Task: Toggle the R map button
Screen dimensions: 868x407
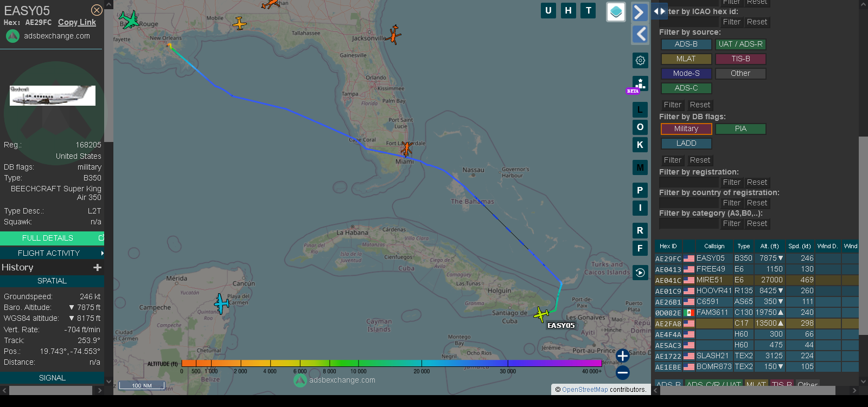Action: (x=640, y=230)
